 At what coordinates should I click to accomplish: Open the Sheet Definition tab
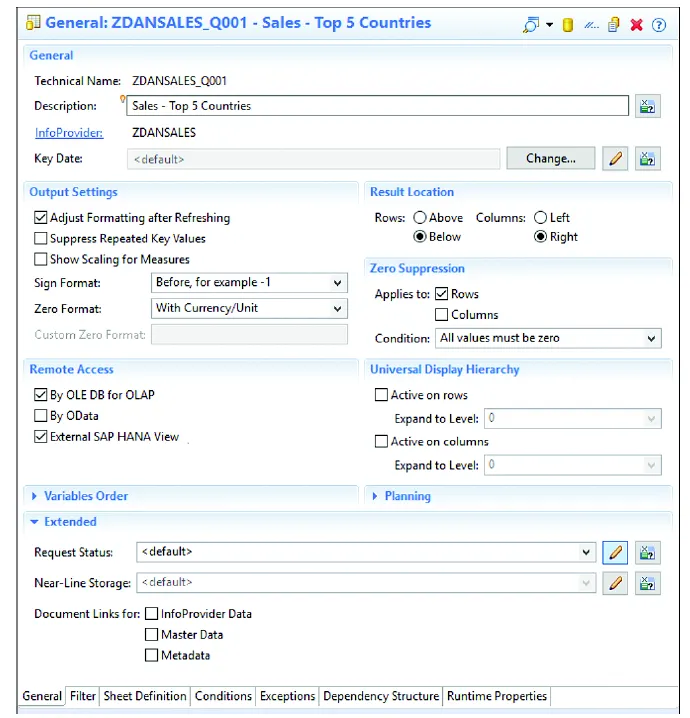(x=145, y=696)
